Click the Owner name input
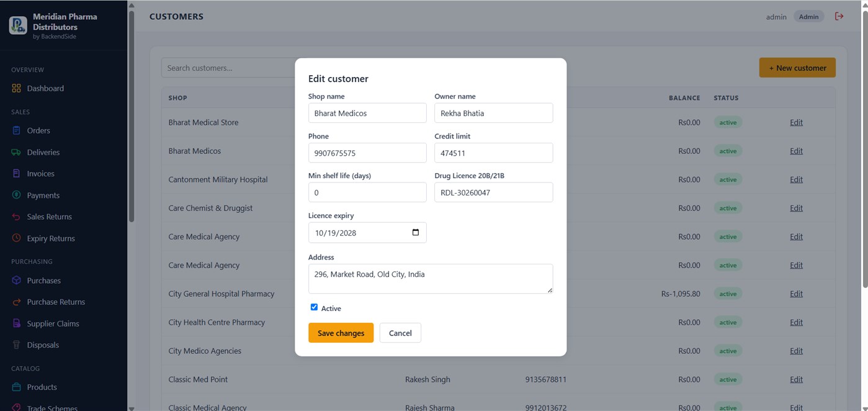The width and height of the screenshot is (868, 411). point(493,113)
